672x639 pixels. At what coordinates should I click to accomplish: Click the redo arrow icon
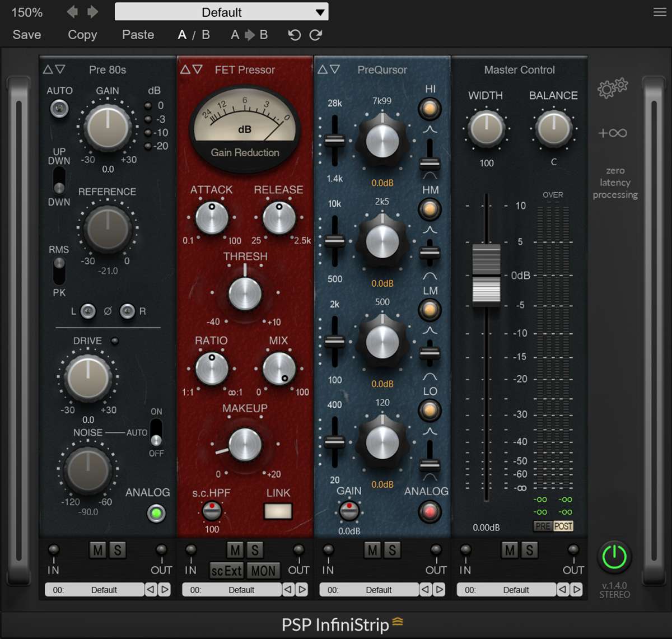point(316,35)
